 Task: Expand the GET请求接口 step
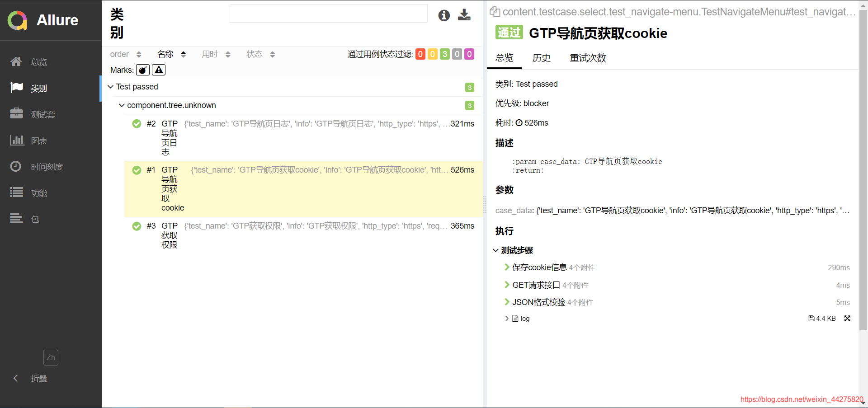click(507, 285)
